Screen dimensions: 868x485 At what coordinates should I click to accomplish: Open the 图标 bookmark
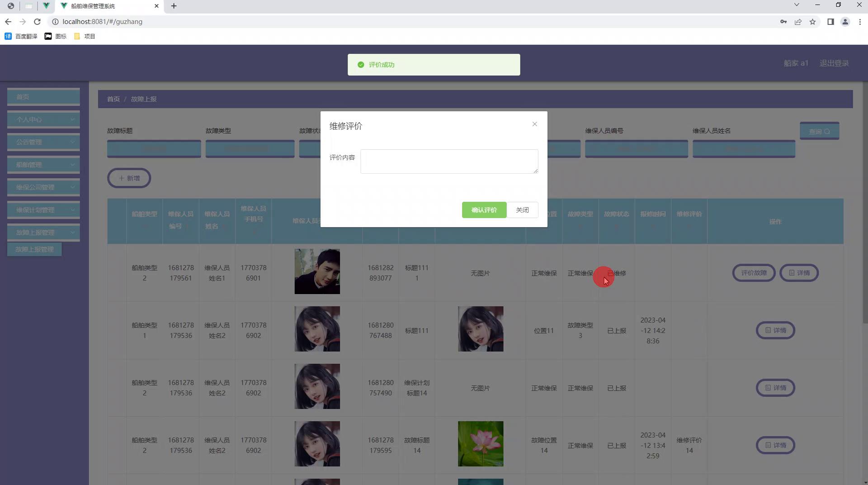tap(56, 36)
